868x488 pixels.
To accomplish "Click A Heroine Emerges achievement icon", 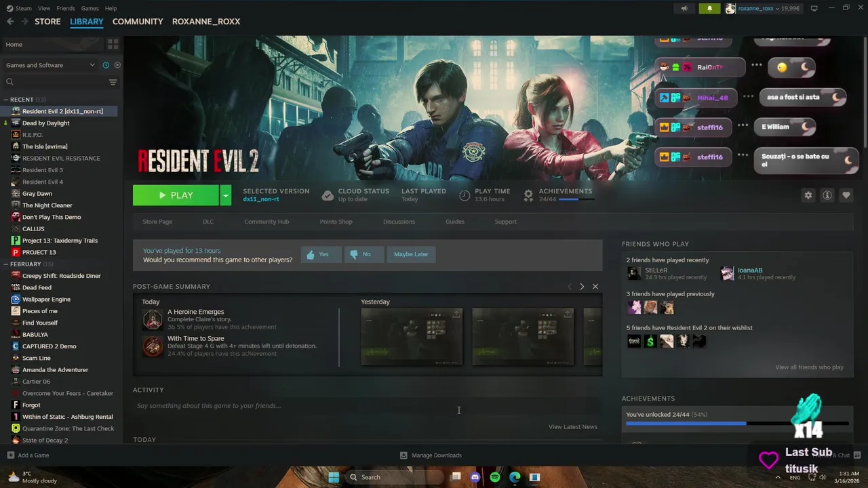I will (153, 319).
